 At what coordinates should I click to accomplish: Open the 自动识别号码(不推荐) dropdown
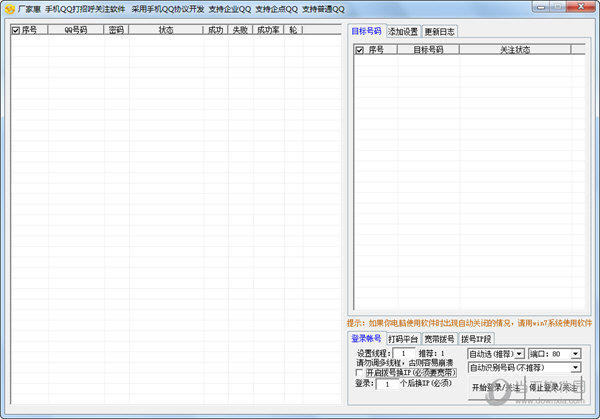(524, 368)
